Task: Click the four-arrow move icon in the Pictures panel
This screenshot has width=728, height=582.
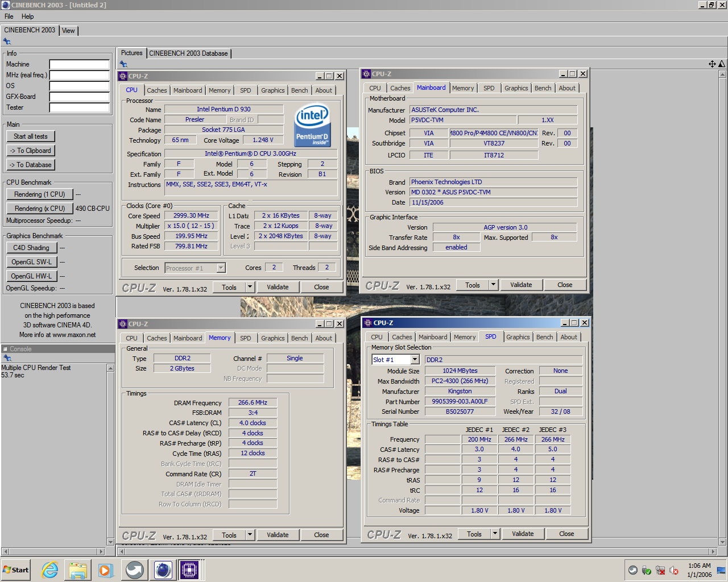Action: coord(712,64)
